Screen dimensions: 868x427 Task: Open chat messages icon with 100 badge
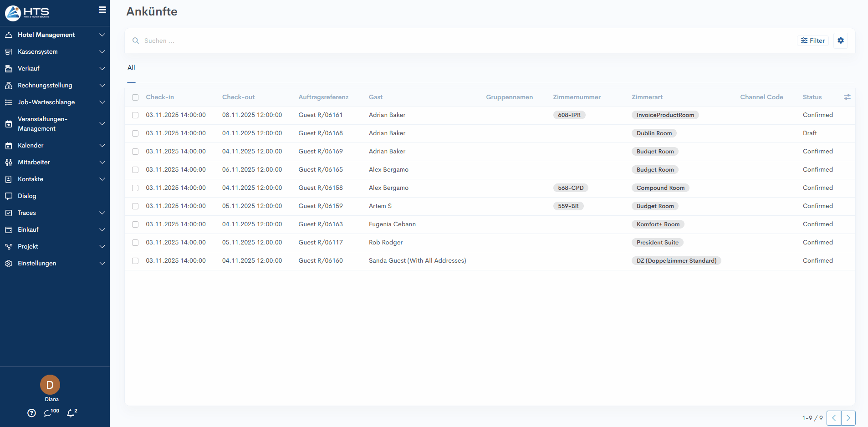click(x=49, y=413)
